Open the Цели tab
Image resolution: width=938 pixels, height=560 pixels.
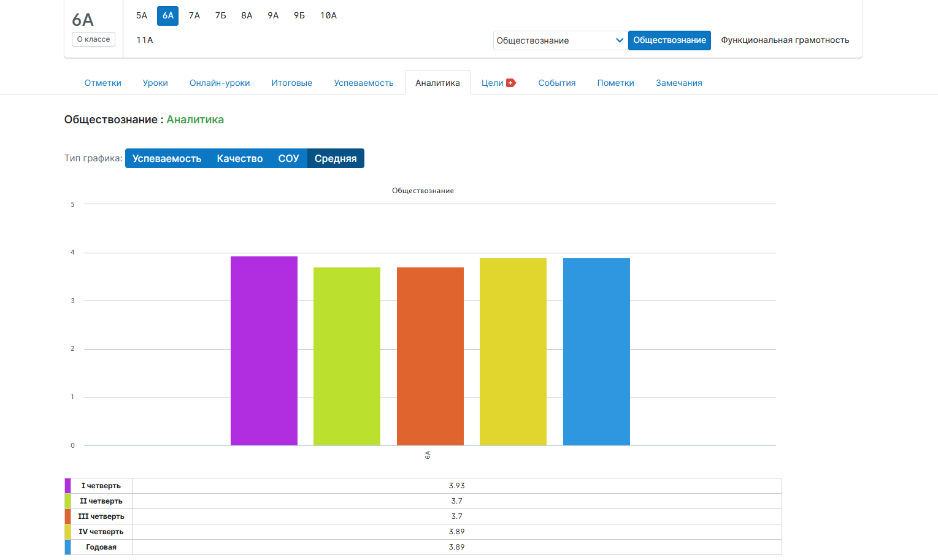[493, 83]
